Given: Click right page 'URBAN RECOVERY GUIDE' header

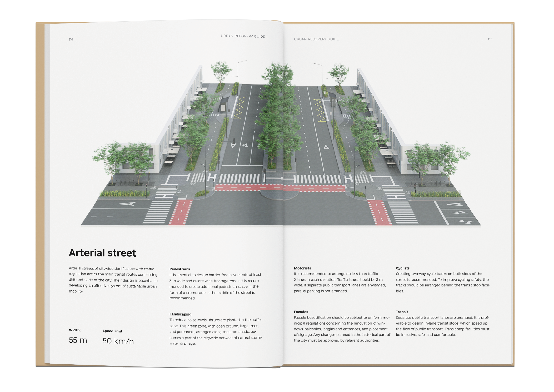Looking at the screenshot, I should tap(316, 39).
